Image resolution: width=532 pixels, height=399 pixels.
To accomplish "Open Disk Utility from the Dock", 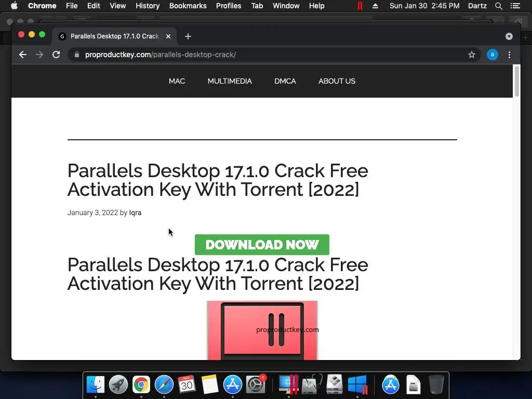I will click(x=312, y=385).
